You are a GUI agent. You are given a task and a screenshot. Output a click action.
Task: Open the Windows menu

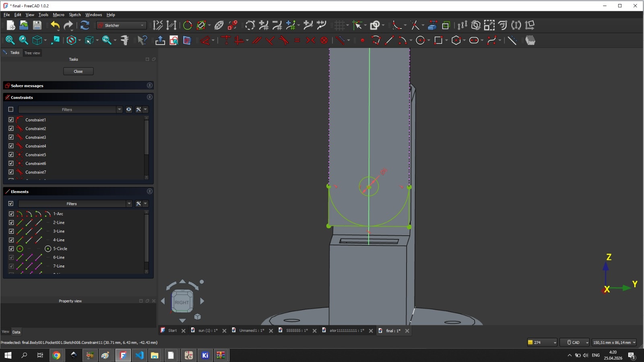(x=94, y=14)
